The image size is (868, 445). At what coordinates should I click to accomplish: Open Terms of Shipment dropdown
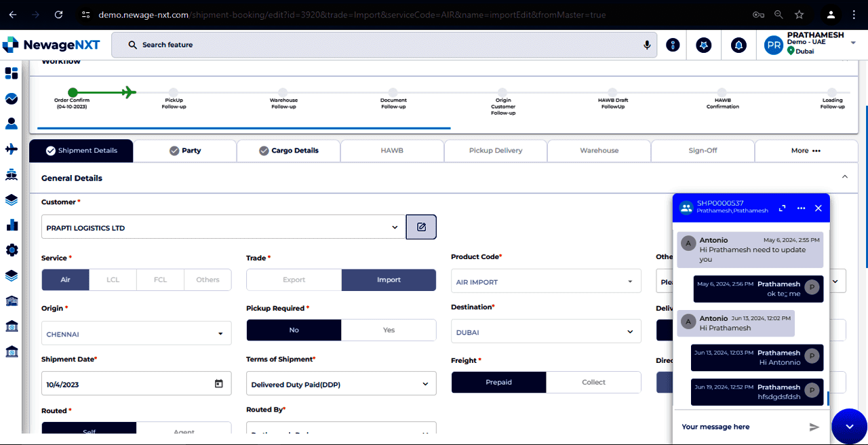(425, 384)
